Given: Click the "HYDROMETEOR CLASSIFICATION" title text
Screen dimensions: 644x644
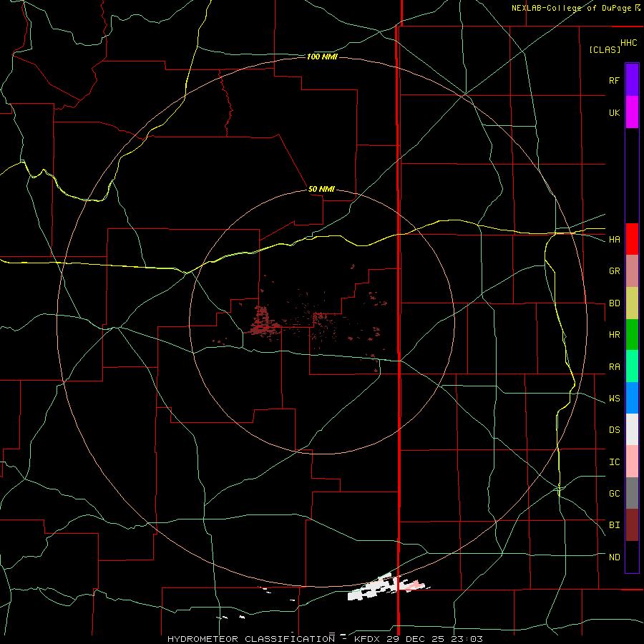Looking at the screenshot, I should (x=251, y=639).
